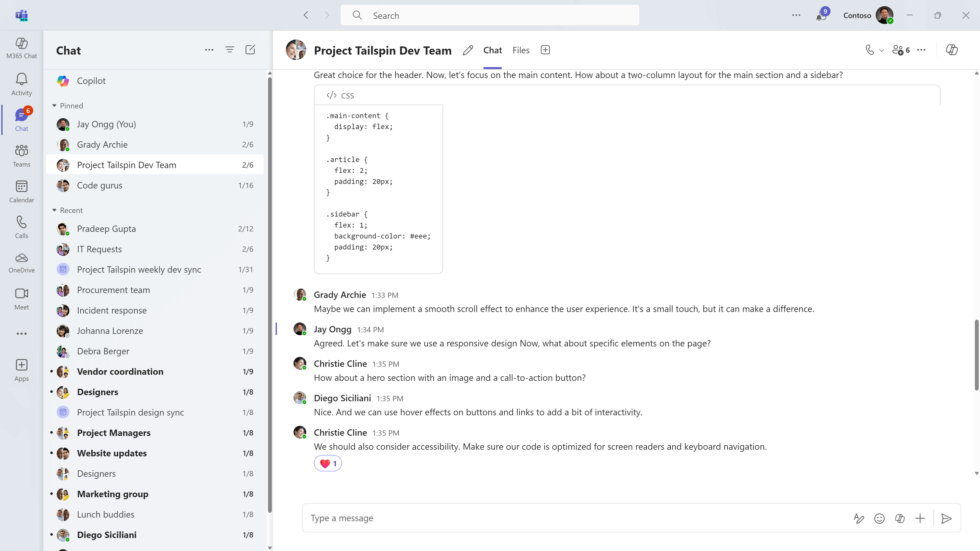The height and width of the screenshot is (551, 980).
Task: Open Copilot panel in chat header
Action: click(x=951, y=50)
